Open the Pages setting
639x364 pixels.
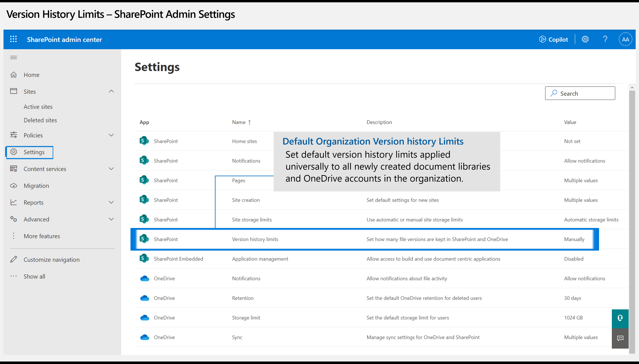[238, 180]
